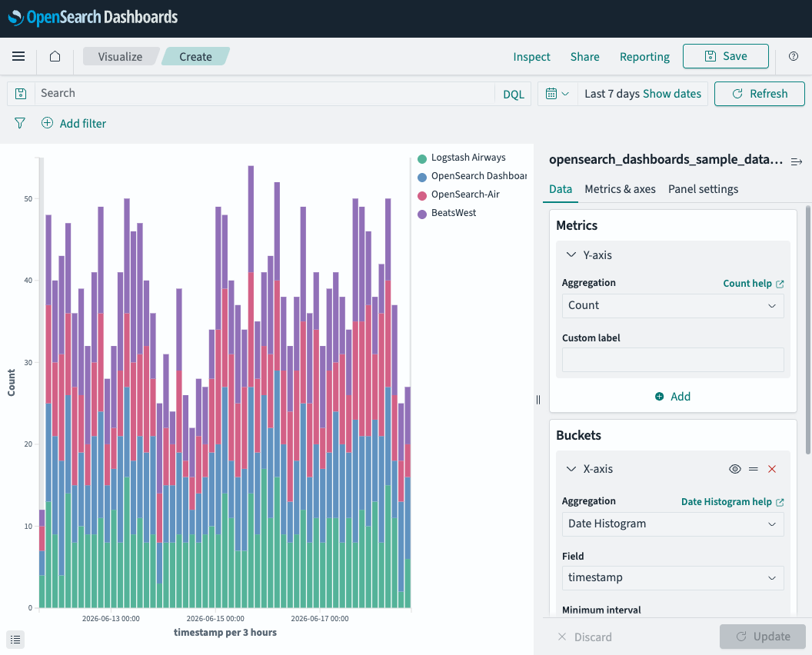Click the saved query disk icon

tap(21, 94)
